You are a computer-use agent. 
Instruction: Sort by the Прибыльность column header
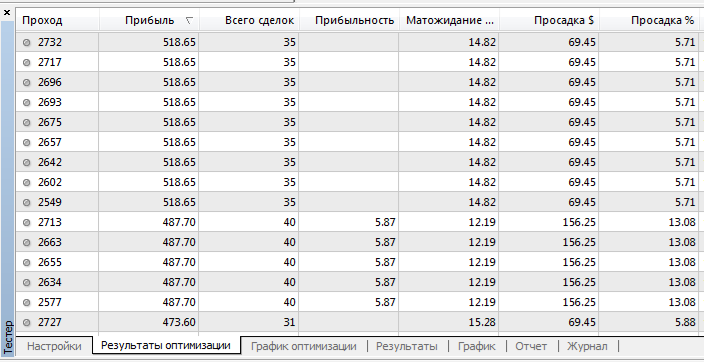pos(349,20)
